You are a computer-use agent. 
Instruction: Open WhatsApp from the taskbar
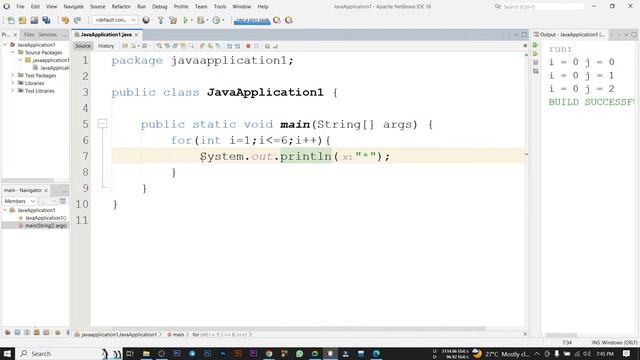pos(300,353)
